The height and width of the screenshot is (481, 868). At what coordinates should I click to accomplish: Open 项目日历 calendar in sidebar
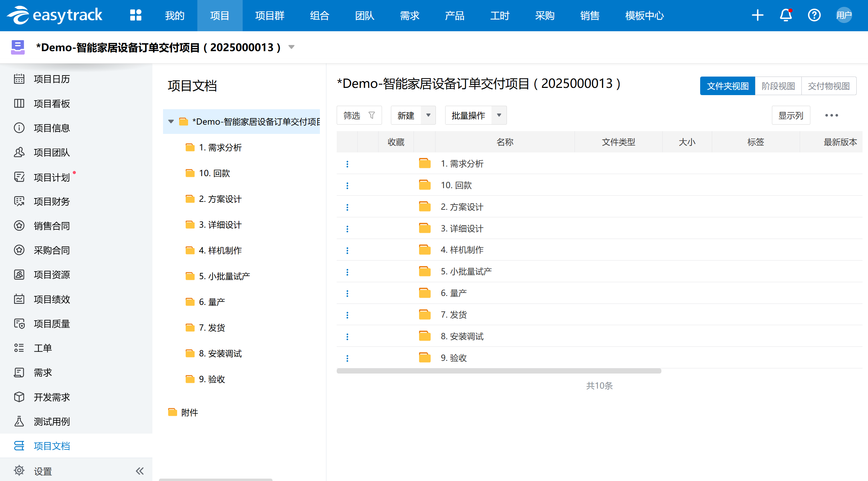51,79
